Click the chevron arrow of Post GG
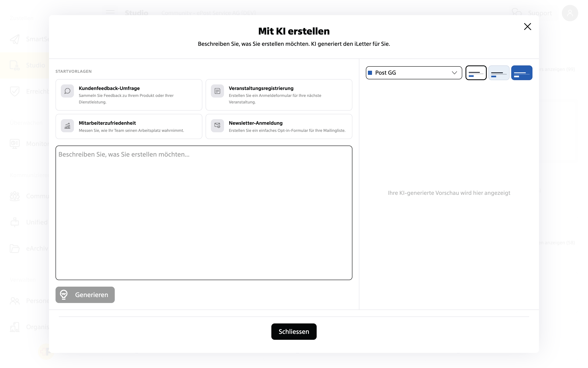 [454, 73]
